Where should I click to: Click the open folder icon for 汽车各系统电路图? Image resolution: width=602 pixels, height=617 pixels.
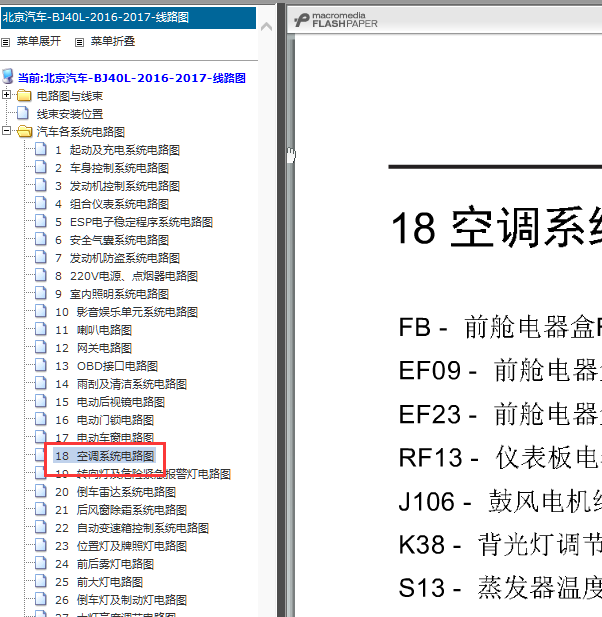tap(24, 131)
